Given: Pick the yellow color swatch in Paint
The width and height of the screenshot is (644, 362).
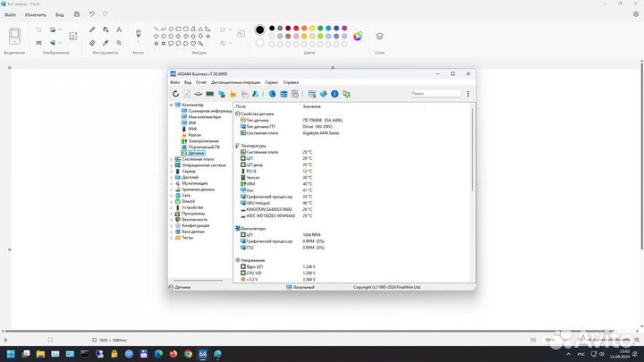Looking at the screenshot, I should click(312, 29).
